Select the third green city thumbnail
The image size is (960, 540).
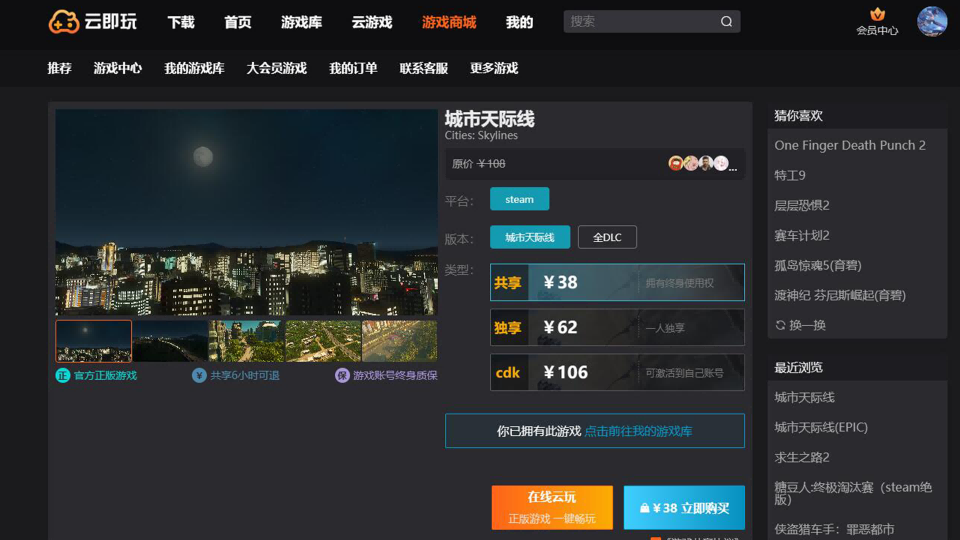pyautogui.click(x=247, y=341)
